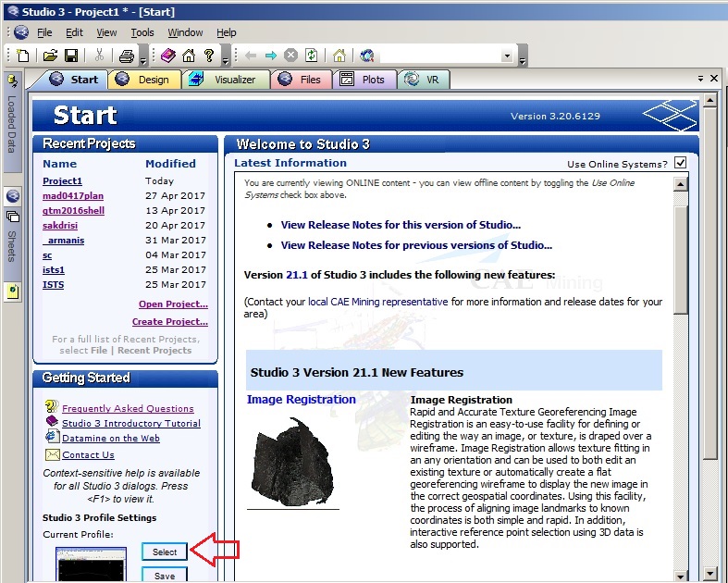The height and width of the screenshot is (583, 728).
Task: Click the yellow note icon in left sidebar
Action: pyautogui.click(x=13, y=291)
